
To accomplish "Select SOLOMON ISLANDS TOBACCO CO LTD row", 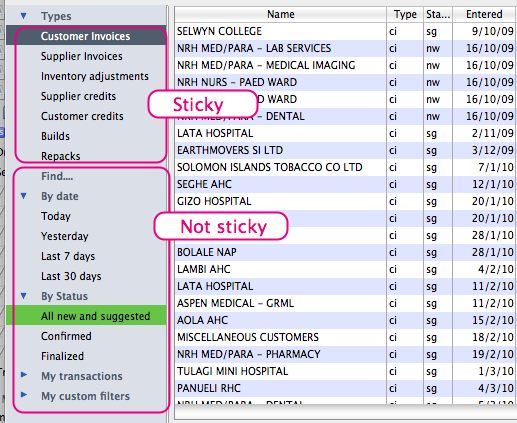I will 346,167.
